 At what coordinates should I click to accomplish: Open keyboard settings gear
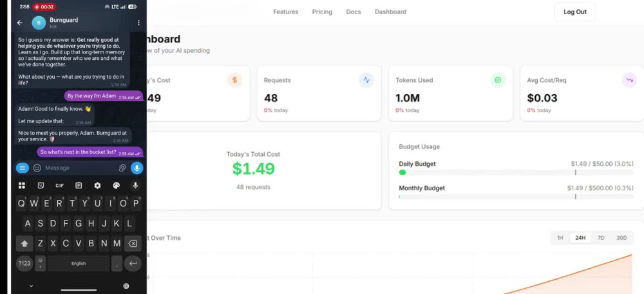point(97,186)
